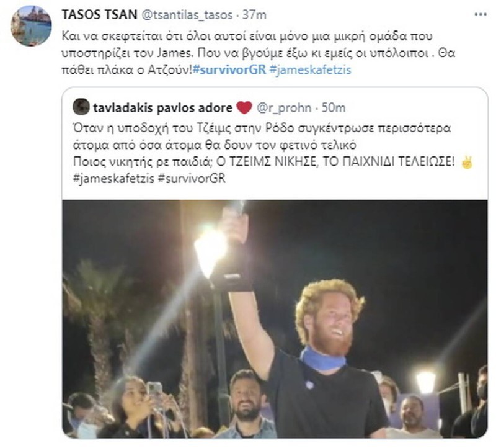View the quoted tweet's crowd photo
Screen dimensions: 496x448
point(275,319)
